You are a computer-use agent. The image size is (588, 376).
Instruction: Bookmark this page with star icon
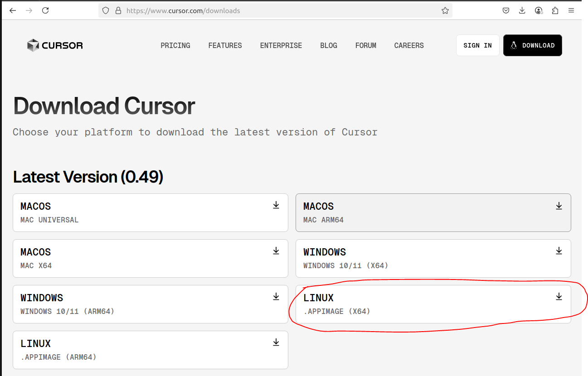coord(445,10)
